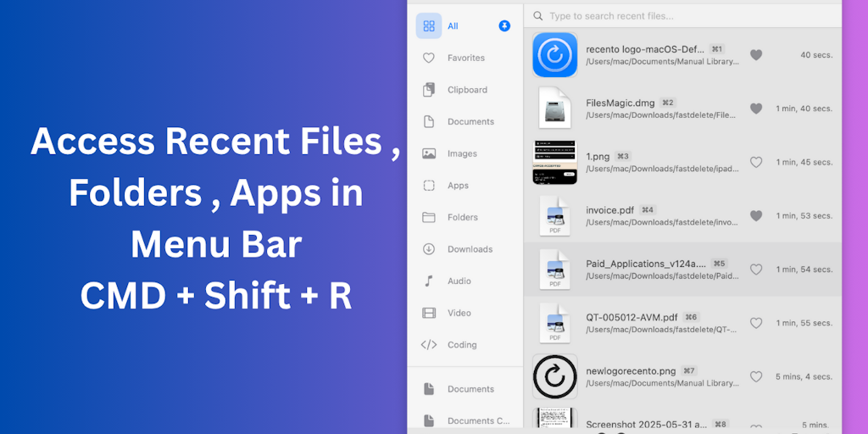Select invoice.pdf file name
Viewport: 868px width, 434px height.
tap(610, 210)
